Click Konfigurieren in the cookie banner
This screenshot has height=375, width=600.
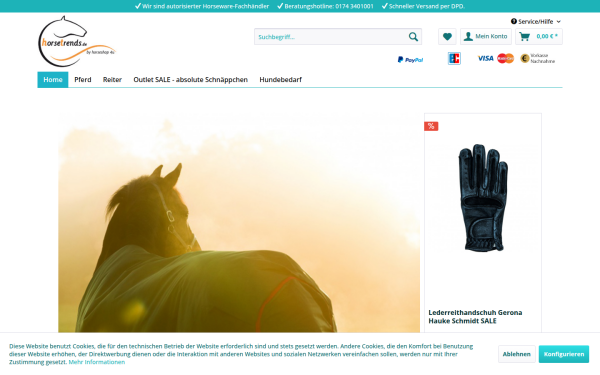564,354
